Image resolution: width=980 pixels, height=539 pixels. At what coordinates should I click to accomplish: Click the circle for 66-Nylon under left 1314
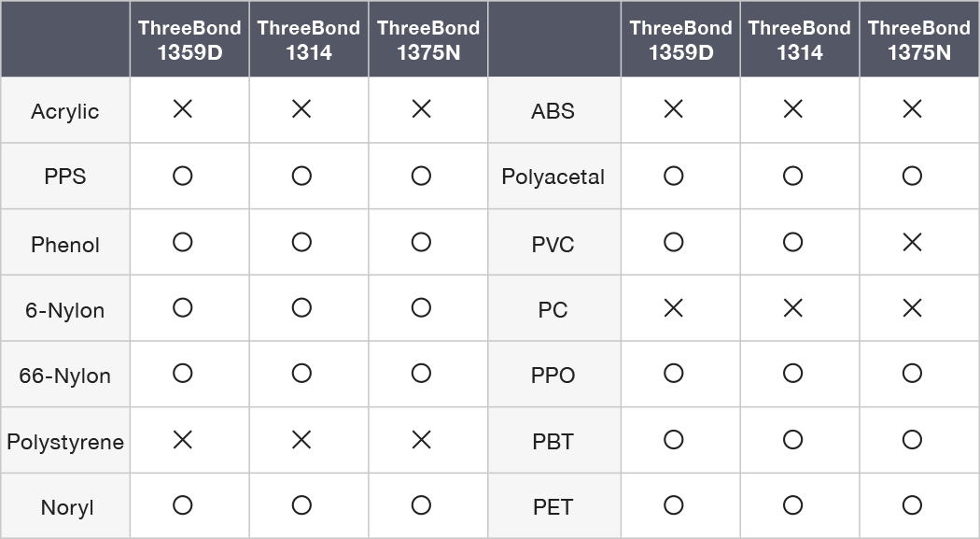click(301, 374)
